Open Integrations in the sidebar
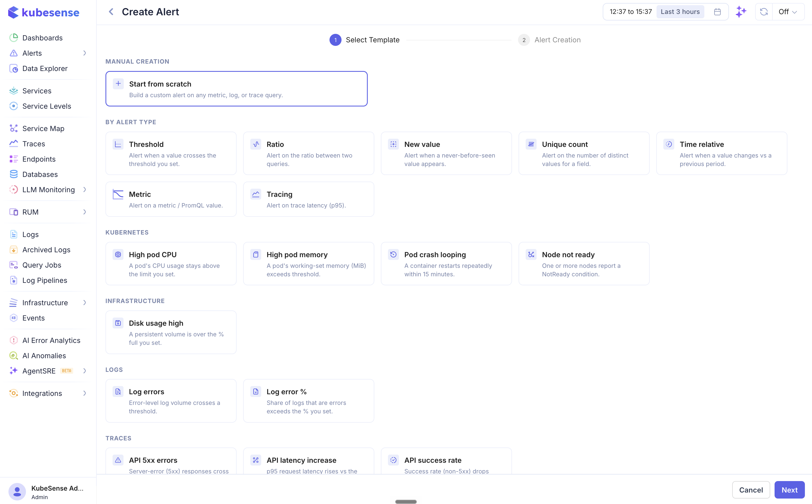The image size is (812, 504). [42, 393]
